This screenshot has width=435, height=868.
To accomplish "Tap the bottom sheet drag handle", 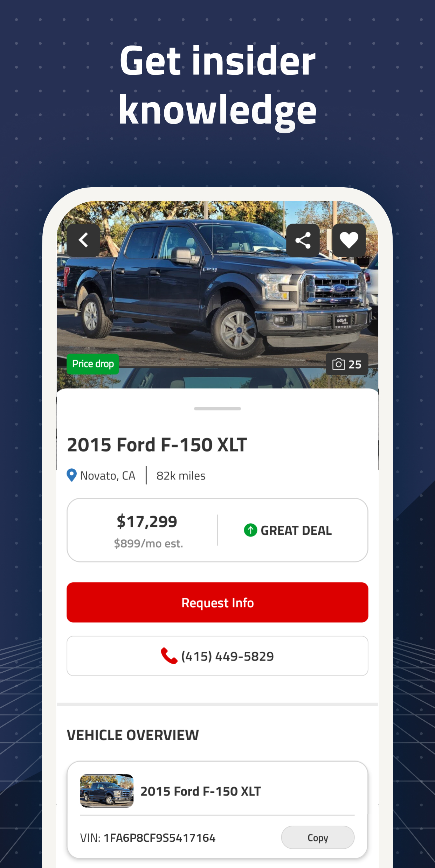I will [x=217, y=408].
